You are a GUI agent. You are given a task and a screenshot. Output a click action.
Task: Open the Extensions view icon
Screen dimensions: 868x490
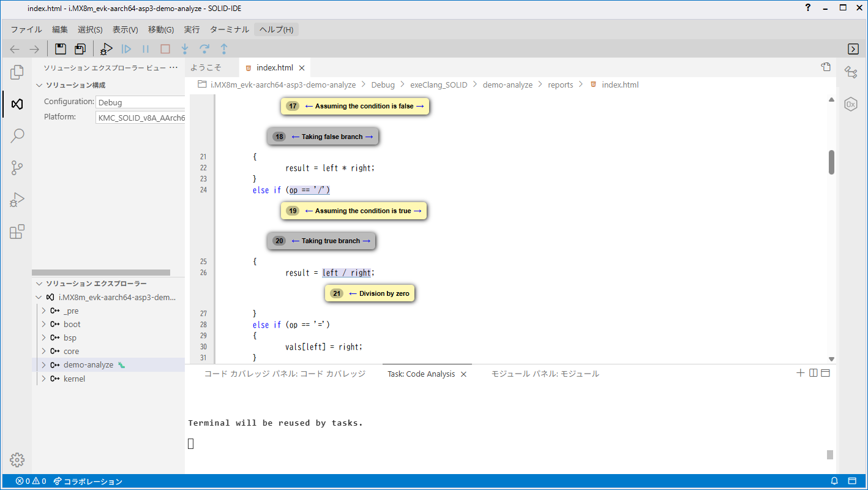coord(17,232)
